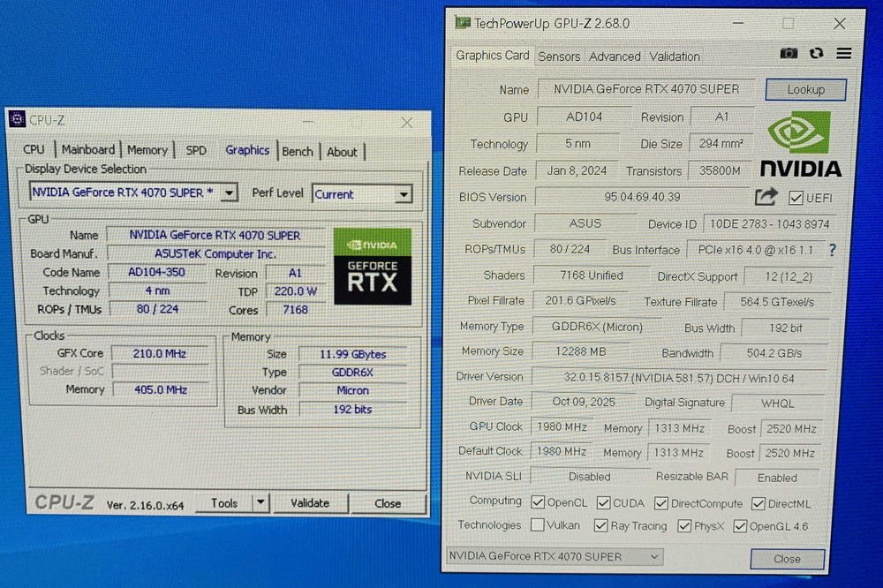Click the BIOS export share icon
Screen dimensions: 883x588
[766, 197]
